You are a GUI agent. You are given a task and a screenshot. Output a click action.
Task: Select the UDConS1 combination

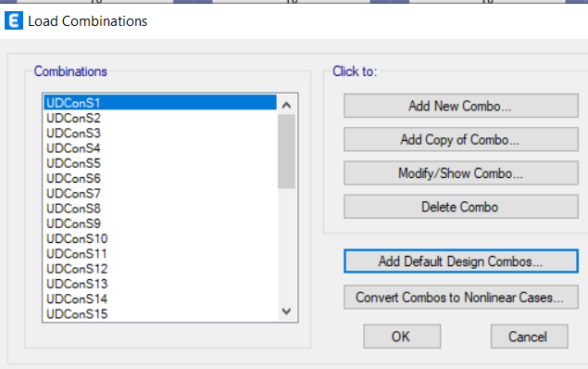tap(160, 103)
